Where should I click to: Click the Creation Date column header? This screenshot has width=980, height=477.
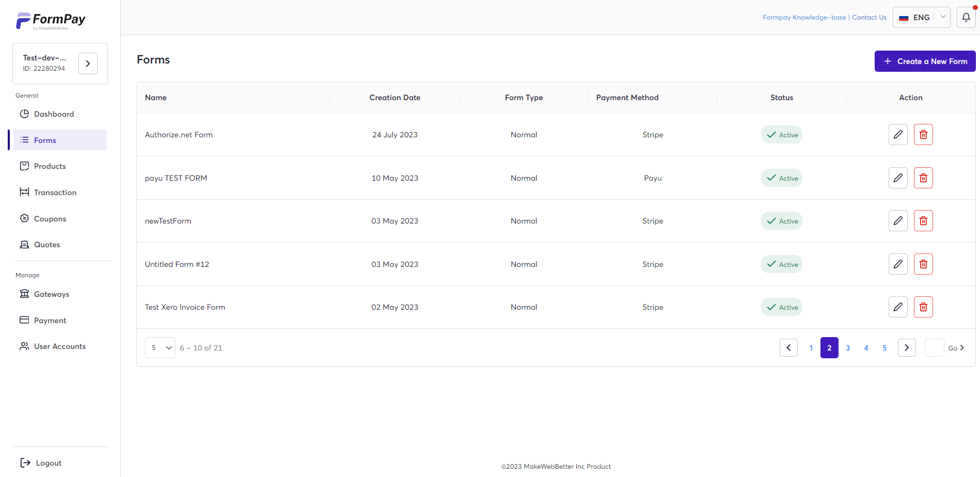(x=395, y=98)
